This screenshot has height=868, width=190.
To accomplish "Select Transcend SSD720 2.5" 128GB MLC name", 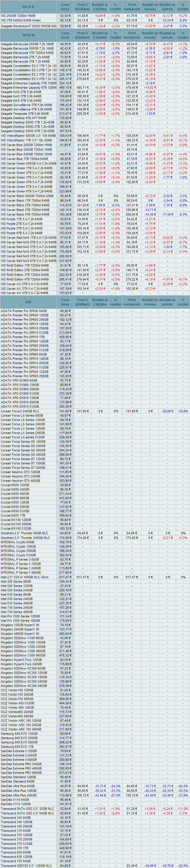I will (26, 866).
